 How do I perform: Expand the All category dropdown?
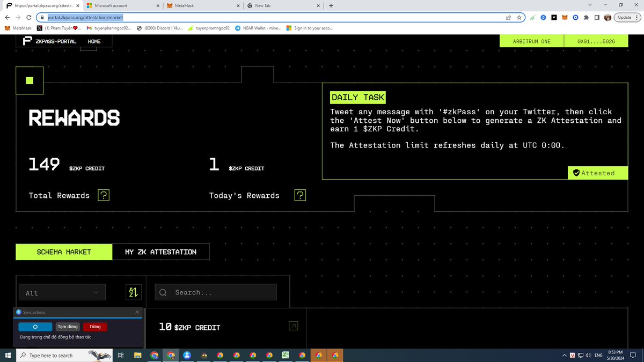coord(62,292)
